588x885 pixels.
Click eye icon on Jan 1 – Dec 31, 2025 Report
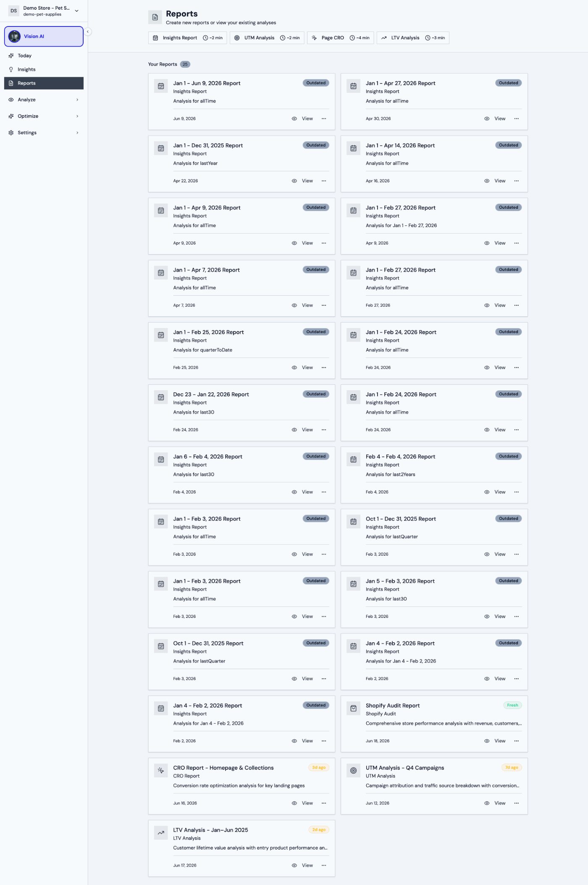click(x=294, y=181)
